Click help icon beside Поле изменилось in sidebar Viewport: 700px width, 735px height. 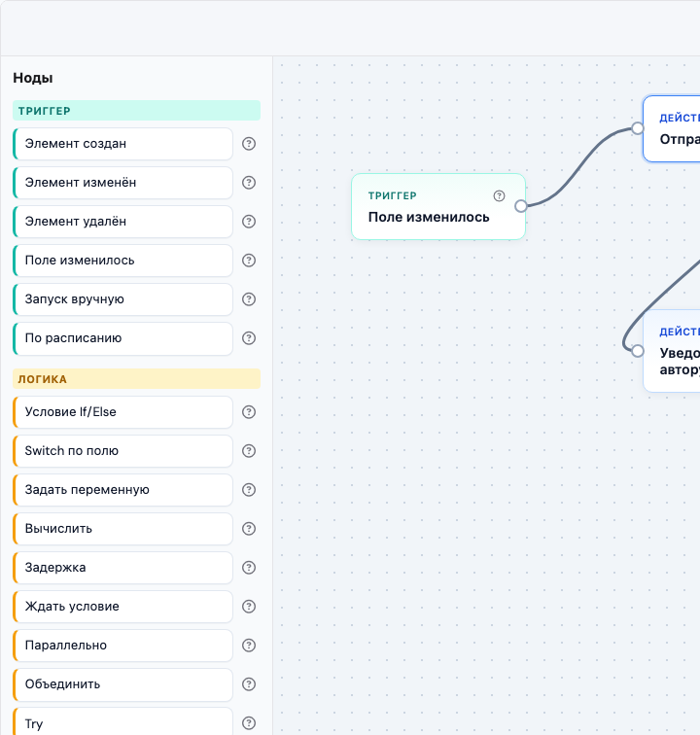pyautogui.click(x=249, y=261)
